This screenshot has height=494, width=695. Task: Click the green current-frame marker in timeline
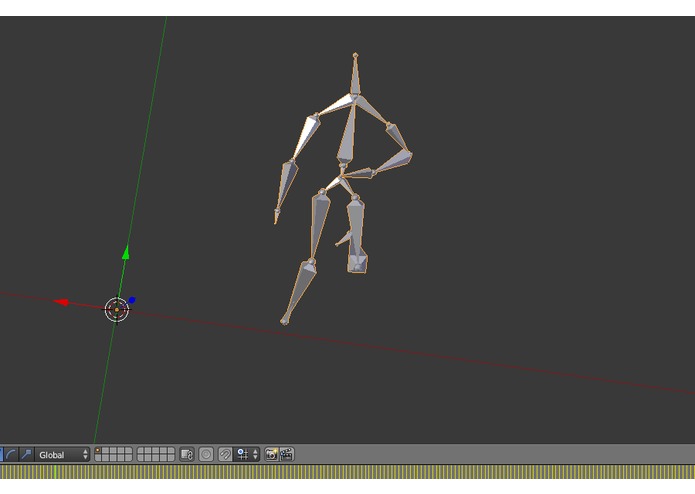(x=55, y=472)
